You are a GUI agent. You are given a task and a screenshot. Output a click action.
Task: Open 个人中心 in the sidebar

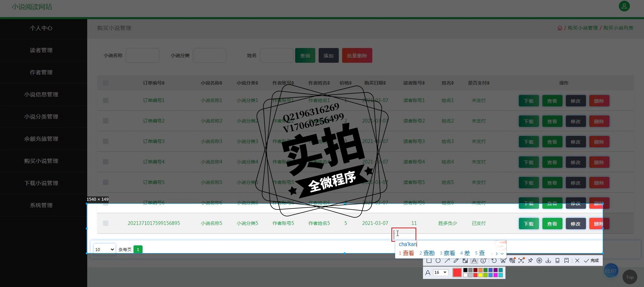[x=41, y=28]
